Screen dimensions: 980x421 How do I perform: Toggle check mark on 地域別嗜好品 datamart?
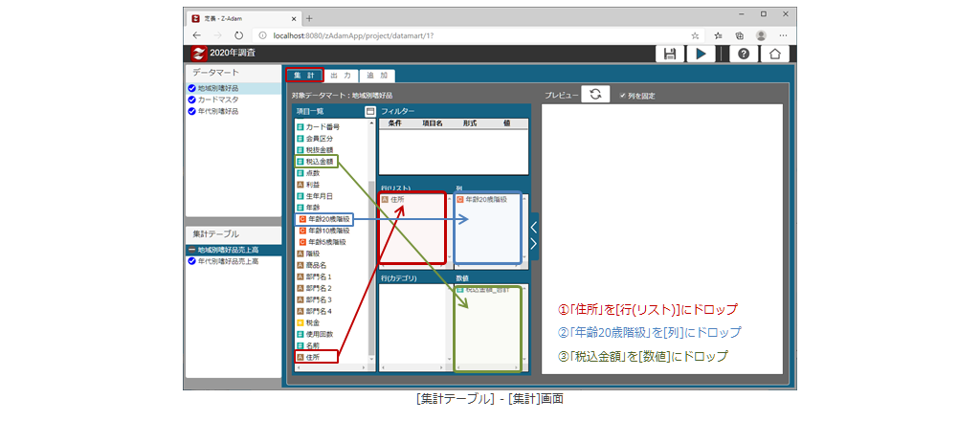click(191, 88)
